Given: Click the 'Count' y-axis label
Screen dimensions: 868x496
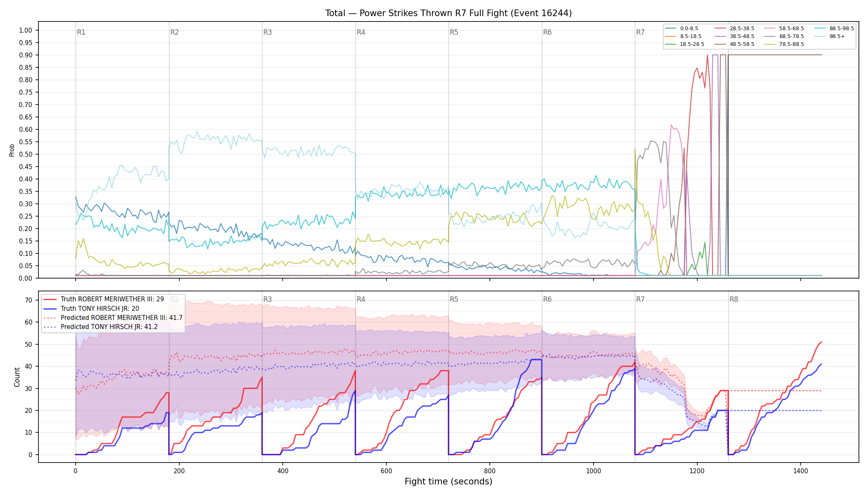Looking at the screenshot, I should pyautogui.click(x=17, y=377).
